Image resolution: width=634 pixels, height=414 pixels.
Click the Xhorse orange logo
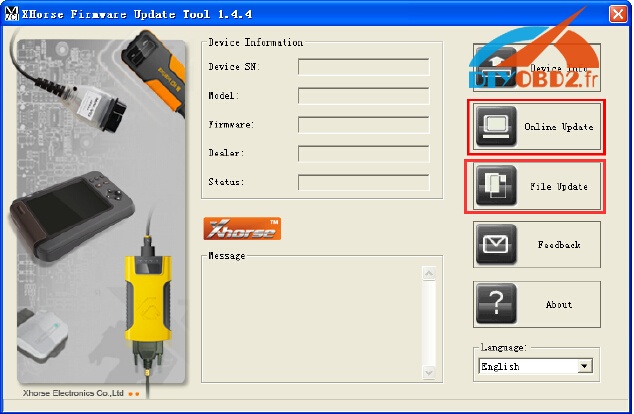242,228
